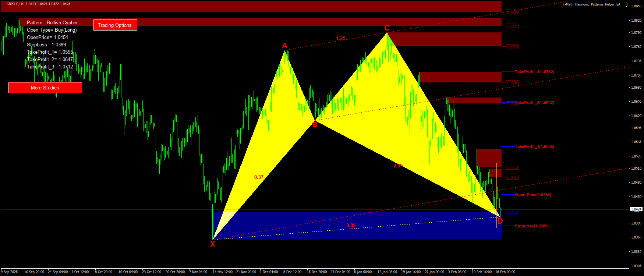Select the TakeProfit_2(1.0647) line label
644x276 pixels.
[534, 103]
